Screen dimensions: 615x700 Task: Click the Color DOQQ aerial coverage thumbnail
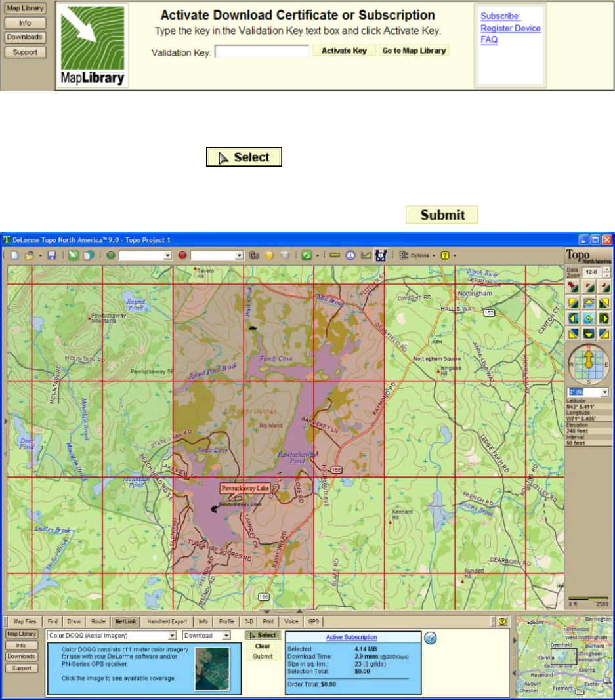[x=213, y=669]
